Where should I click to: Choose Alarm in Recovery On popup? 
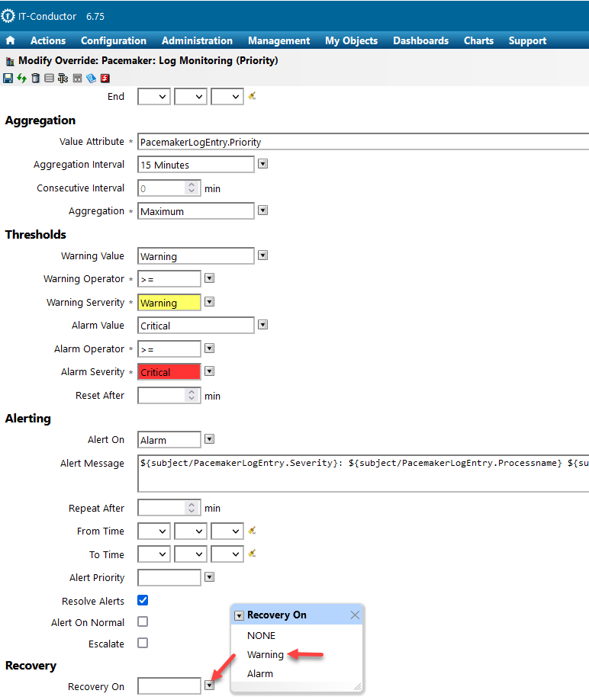(260, 673)
